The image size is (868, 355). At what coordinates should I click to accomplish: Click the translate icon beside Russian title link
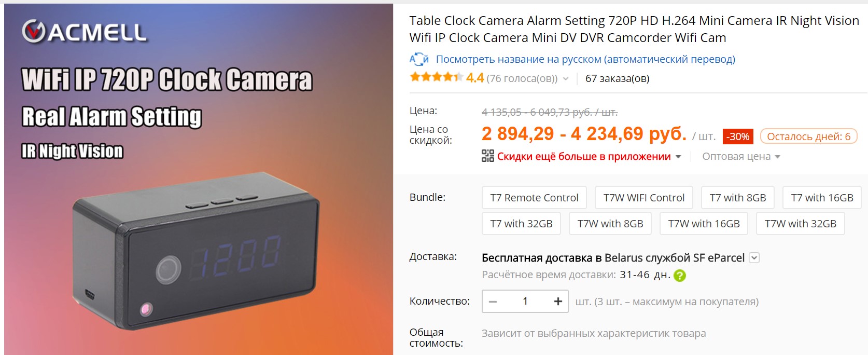tap(419, 59)
